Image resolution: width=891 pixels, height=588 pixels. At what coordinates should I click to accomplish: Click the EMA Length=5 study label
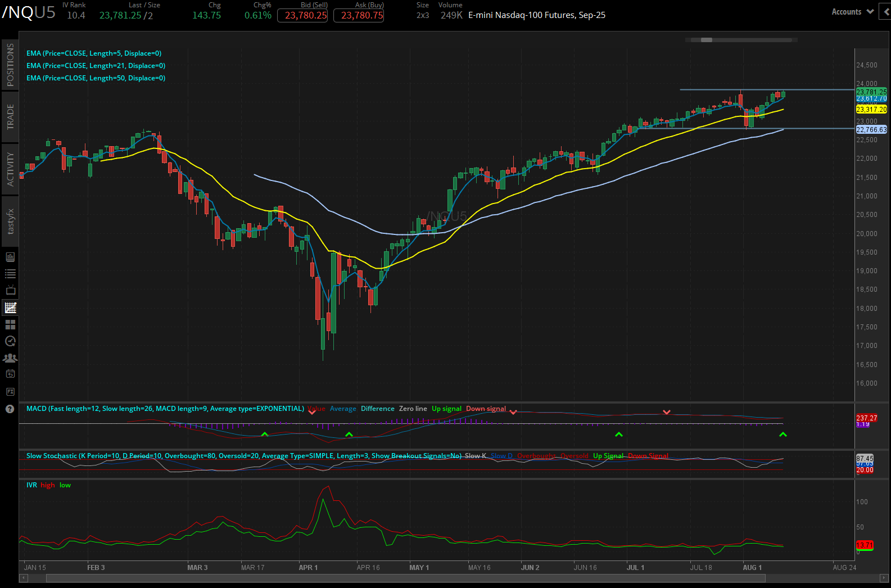tap(94, 53)
